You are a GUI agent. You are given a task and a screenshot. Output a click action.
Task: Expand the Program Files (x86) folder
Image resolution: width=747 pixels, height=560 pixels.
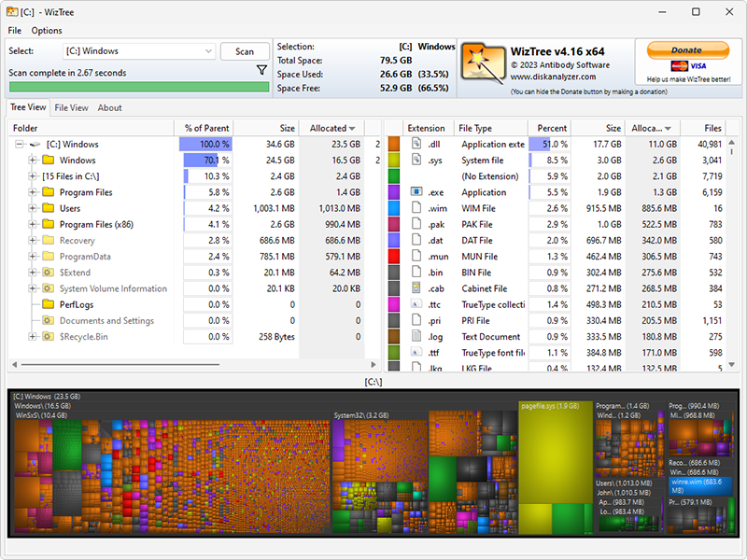(33, 224)
